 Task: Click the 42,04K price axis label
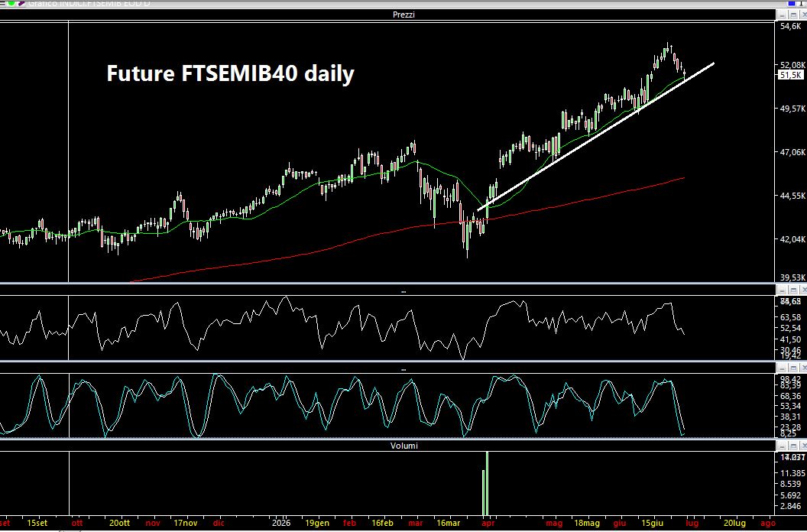click(792, 239)
